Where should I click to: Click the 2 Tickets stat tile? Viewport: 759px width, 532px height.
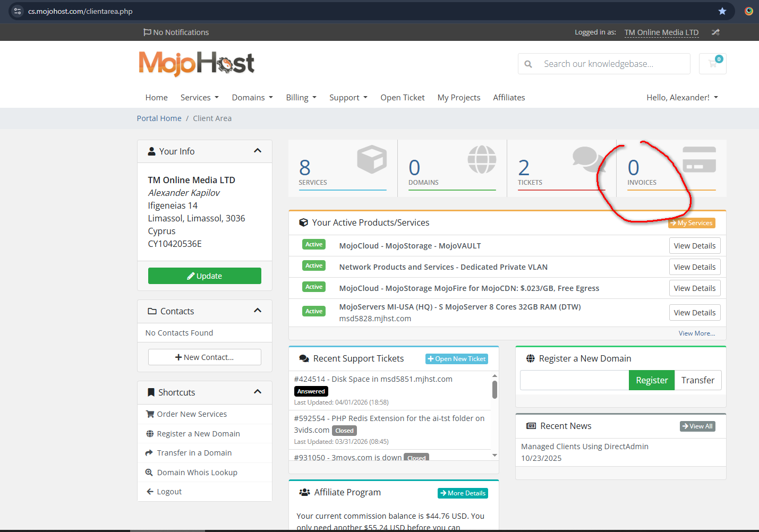[x=562, y=168]
